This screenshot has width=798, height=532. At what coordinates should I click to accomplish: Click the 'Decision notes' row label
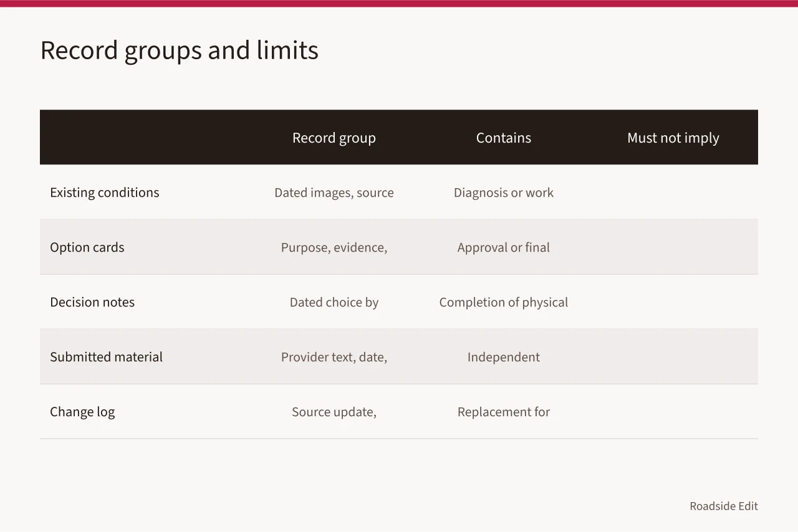tap(92, 302)
